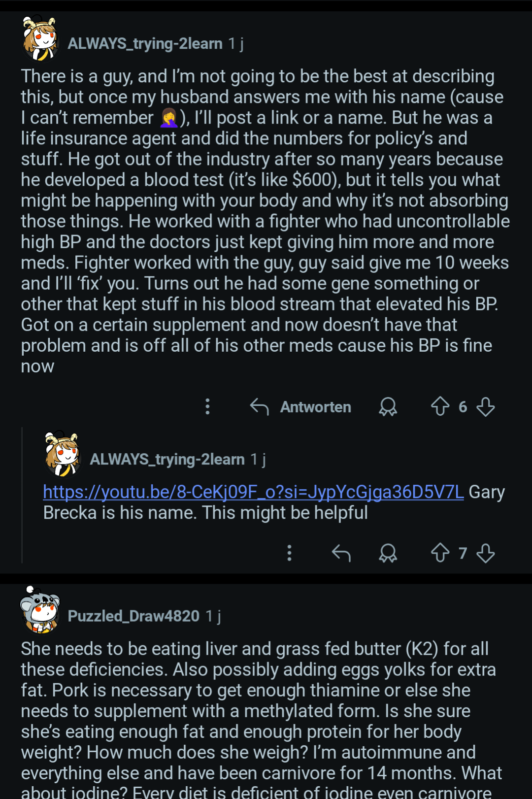
Task: Open the top ALWAYS_trying-2learn avatar
Action: [40, 39]
